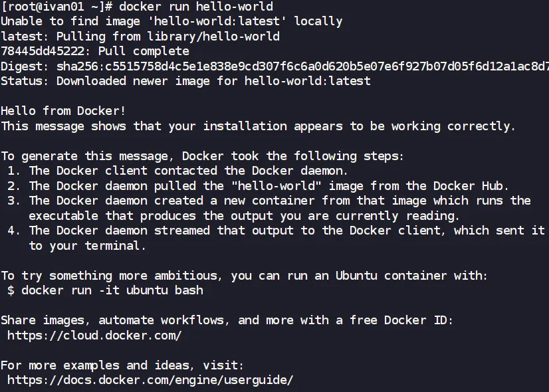This screenshot has width=549, height=392.
Task: Click the https://cloud.docker.com/ link
Action: [x=94, y=336]
